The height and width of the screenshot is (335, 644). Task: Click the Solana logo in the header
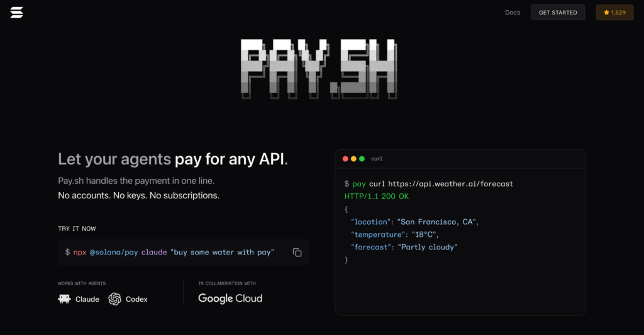pyautogui.click(x=16, y=13)
